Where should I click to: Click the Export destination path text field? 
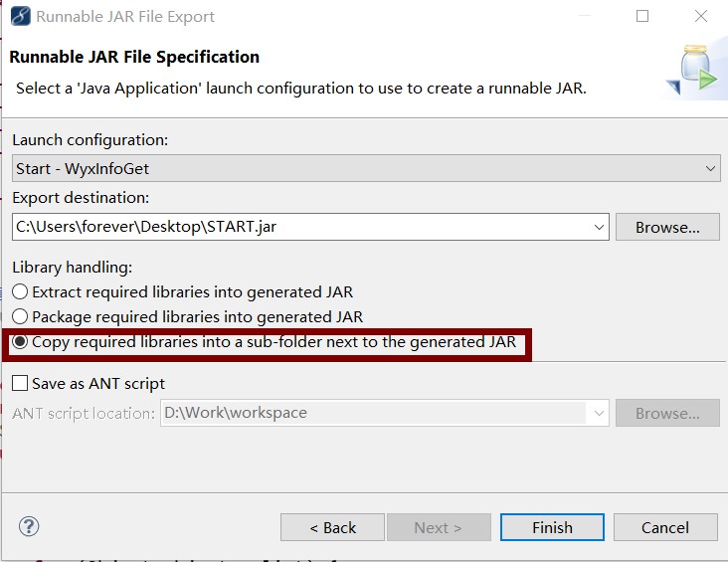tap(301, 227)
